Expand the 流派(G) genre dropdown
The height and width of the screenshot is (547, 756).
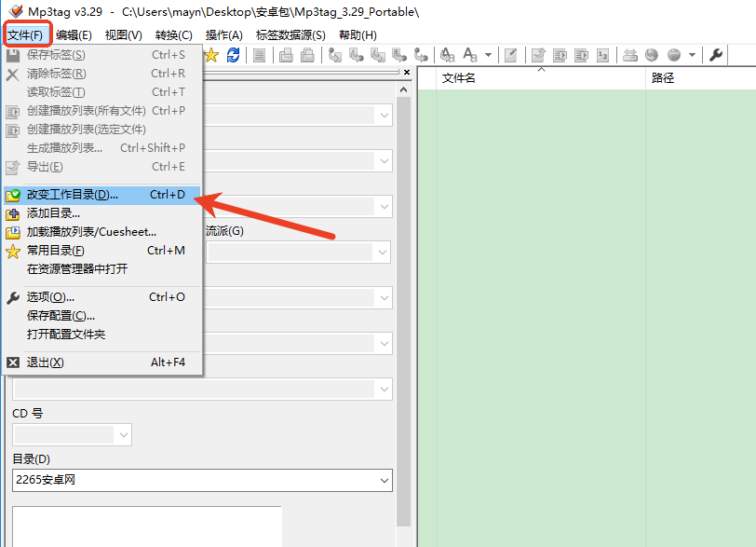[382, 253]
